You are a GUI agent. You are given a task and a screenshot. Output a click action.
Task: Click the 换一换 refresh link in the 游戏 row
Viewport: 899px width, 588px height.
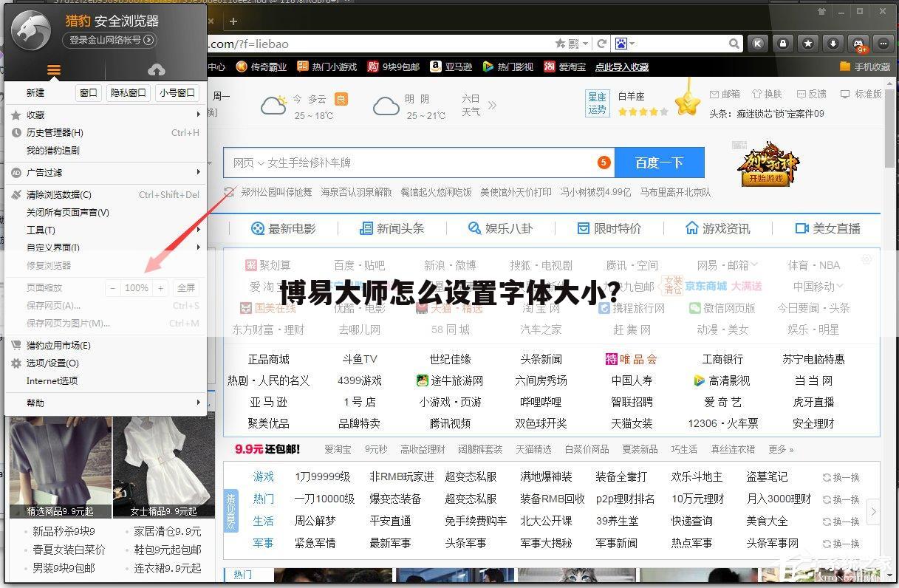click(841, 477)
